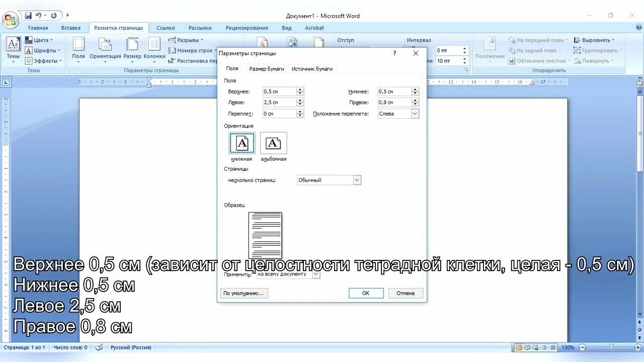Click the zoom out minus button

click(583, 347)
